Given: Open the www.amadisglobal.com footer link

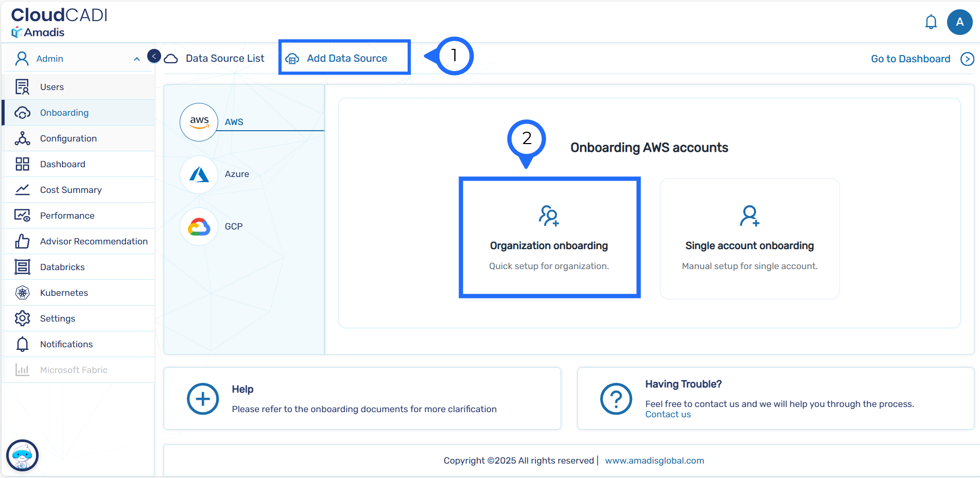Looking at the screenshot, I should [654, 461].
